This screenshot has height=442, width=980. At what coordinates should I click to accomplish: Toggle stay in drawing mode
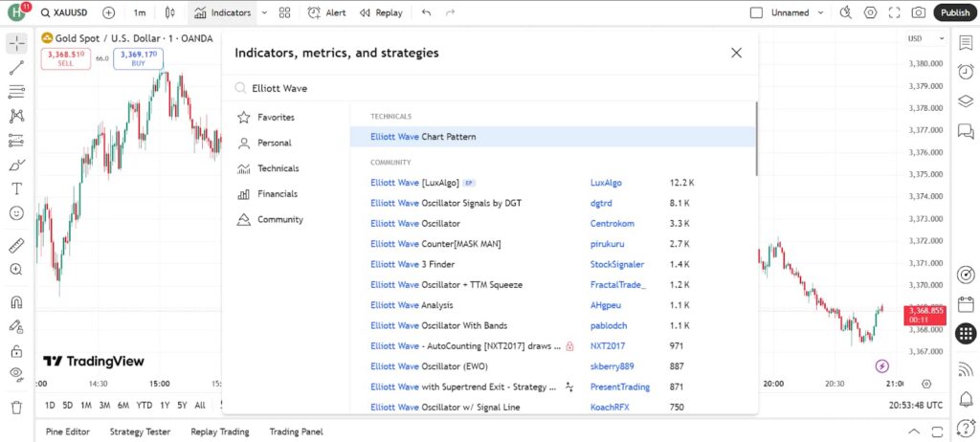(x=16, y=326)
